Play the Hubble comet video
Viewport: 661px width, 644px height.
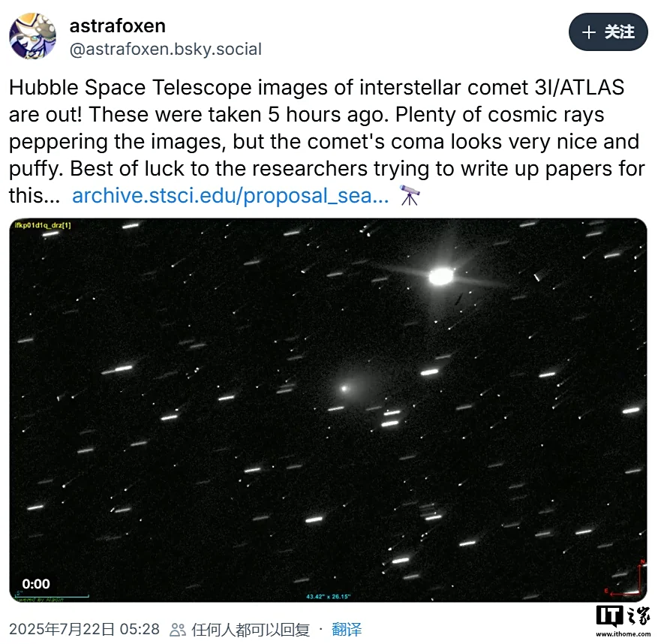click(328, 410)
